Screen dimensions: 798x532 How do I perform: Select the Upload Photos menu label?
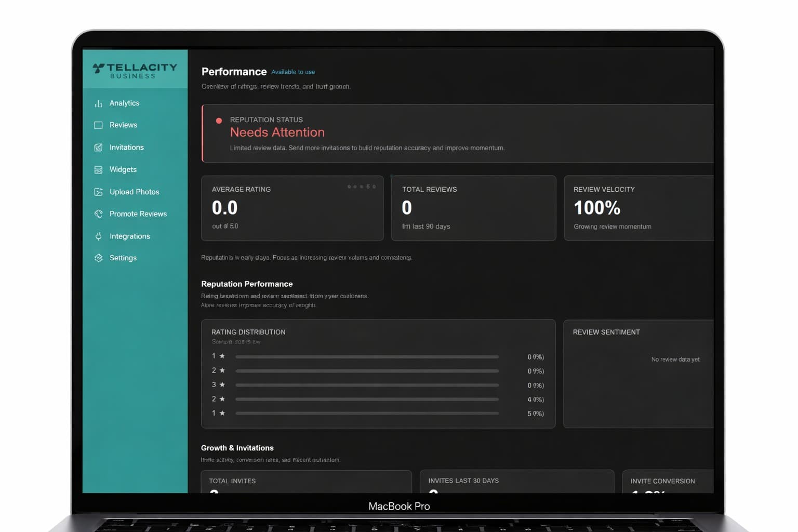click(134, 192)
